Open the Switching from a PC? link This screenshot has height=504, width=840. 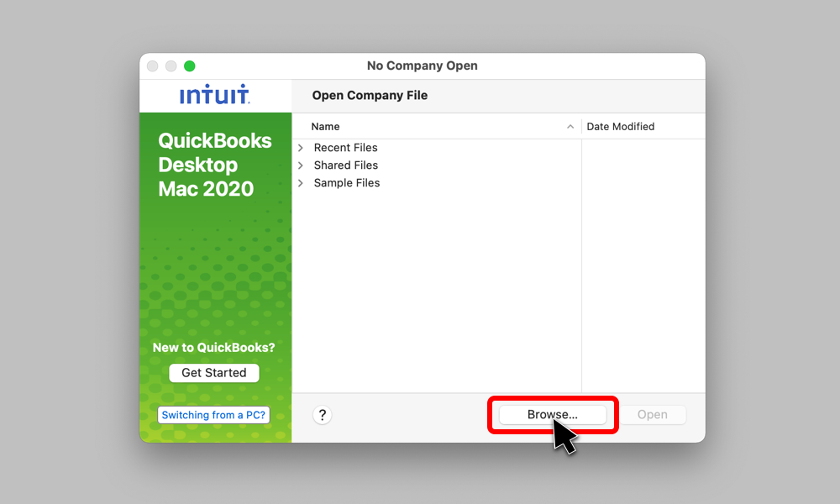pyautogui.click(x=213, y=415)
